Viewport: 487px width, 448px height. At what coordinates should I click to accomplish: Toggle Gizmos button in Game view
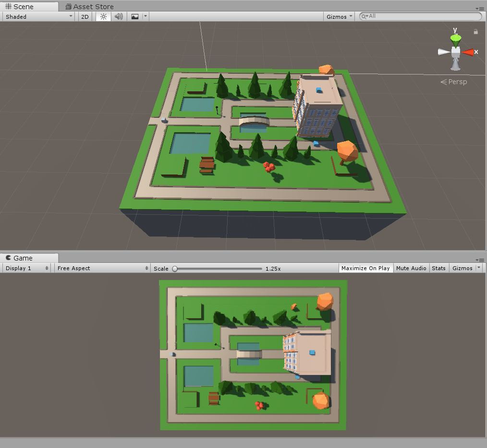click(x=462, y=268)
